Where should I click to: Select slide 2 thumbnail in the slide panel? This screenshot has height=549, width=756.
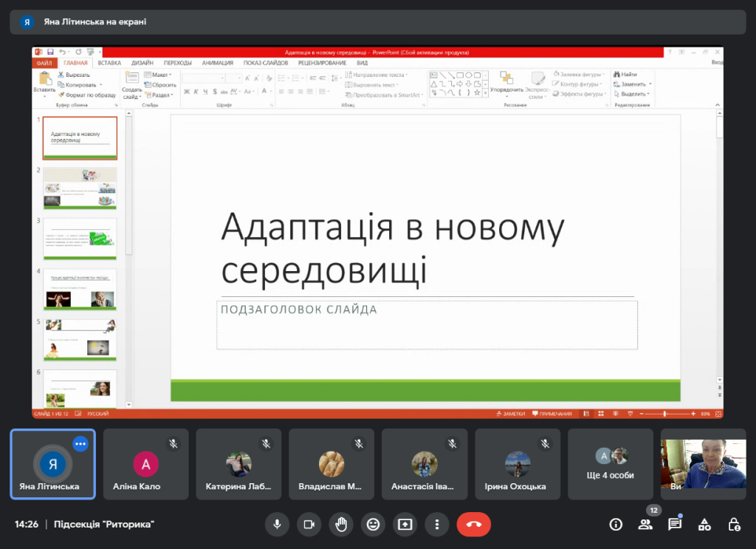pyautogui.click(x=80, y=188)
